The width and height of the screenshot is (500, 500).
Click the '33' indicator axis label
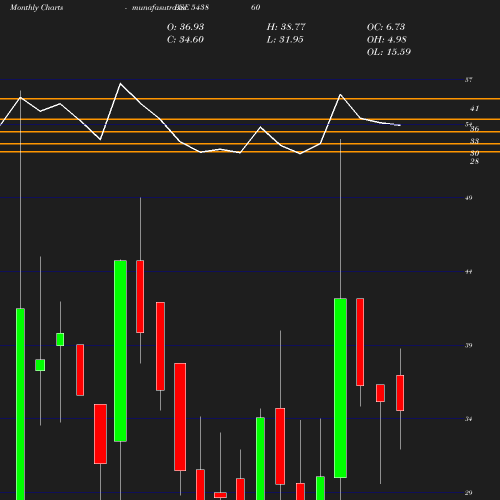point(475,141)
